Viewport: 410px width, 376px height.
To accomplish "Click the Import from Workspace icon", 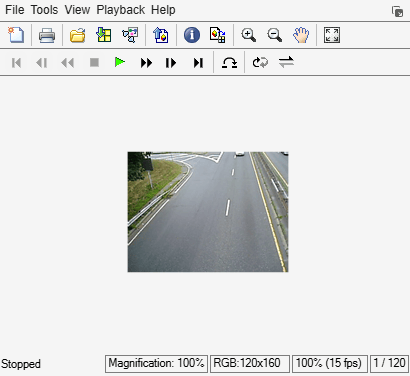I will pos(104,35).
